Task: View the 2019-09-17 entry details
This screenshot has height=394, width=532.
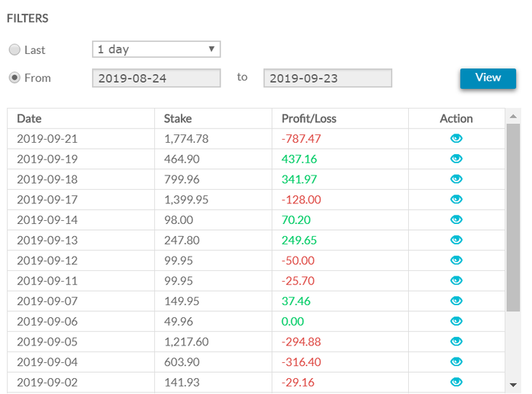Action: point(456,199)
